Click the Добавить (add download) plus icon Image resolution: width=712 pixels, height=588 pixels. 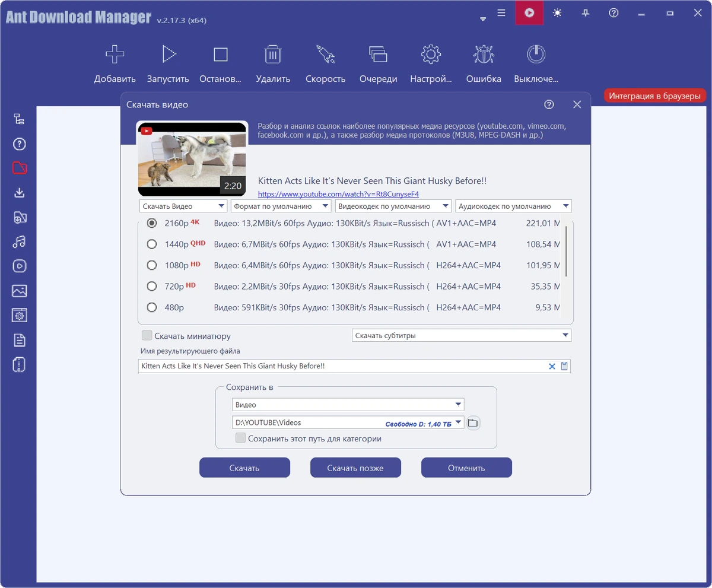115,55
